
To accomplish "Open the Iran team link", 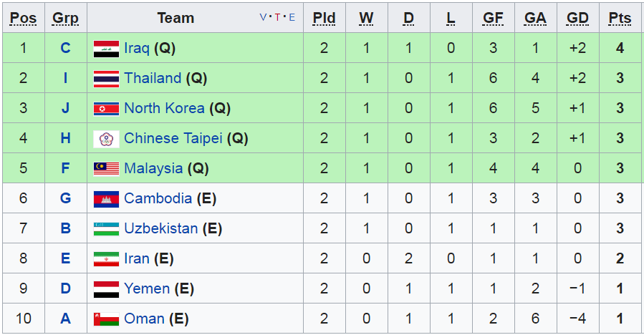I will (137, 258).
